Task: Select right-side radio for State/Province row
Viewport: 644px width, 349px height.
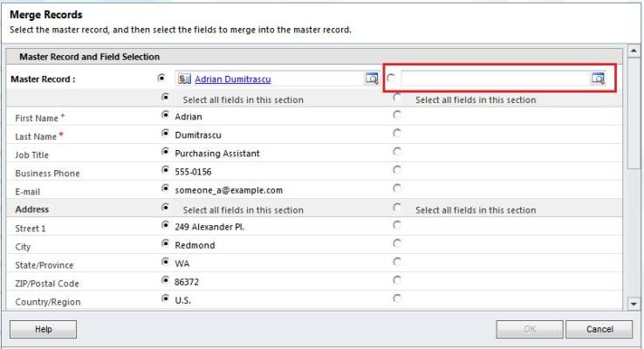Action: pos(397,262)
